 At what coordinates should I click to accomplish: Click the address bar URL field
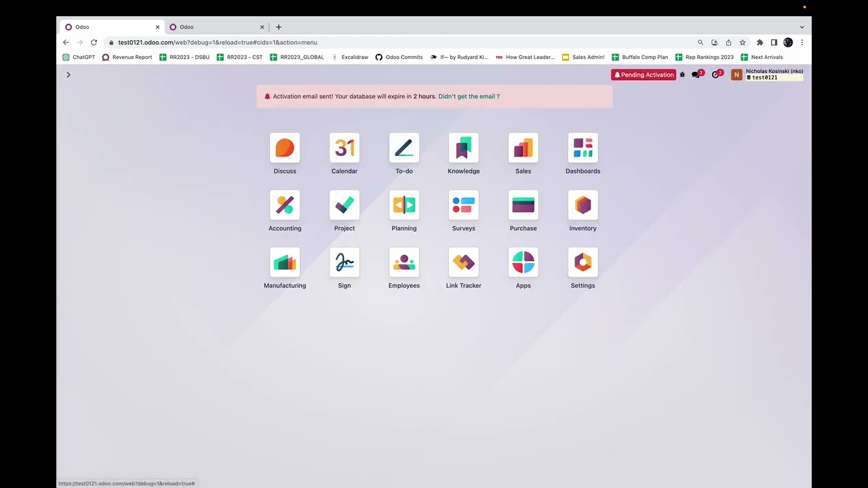point(400,42)
